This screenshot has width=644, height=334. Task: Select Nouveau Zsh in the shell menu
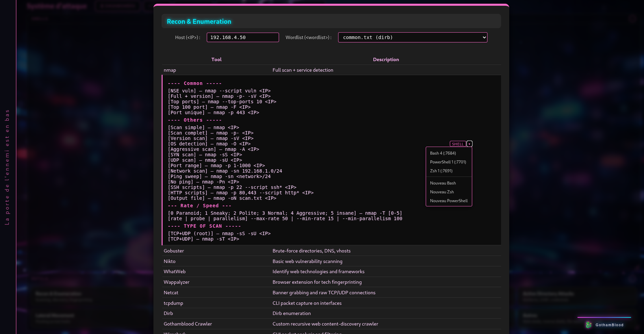click(449, 192)
